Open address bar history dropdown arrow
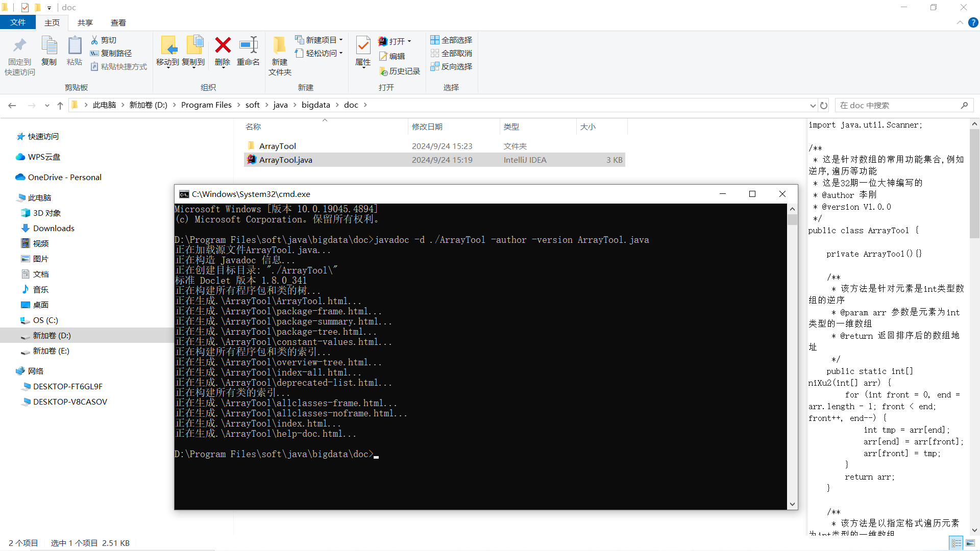Viewport: 980px width, 551px height. tap(813, 106)
